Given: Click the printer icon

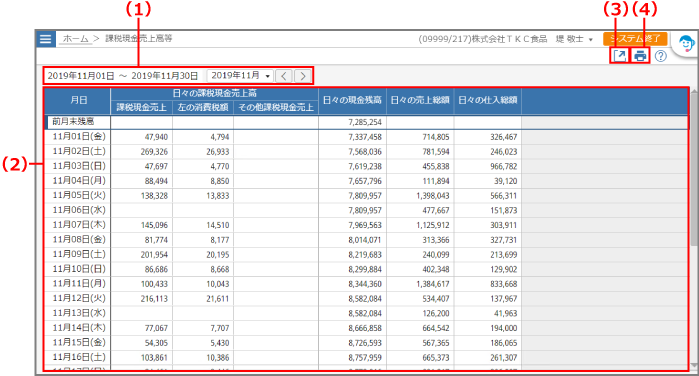Looking at the screenshot, I should [x=640, y=56].
